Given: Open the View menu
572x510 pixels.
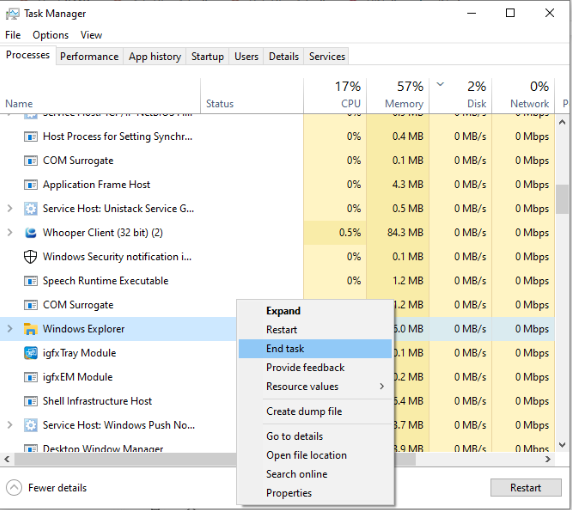Looking at the screenshot, I should pos(91,35).
